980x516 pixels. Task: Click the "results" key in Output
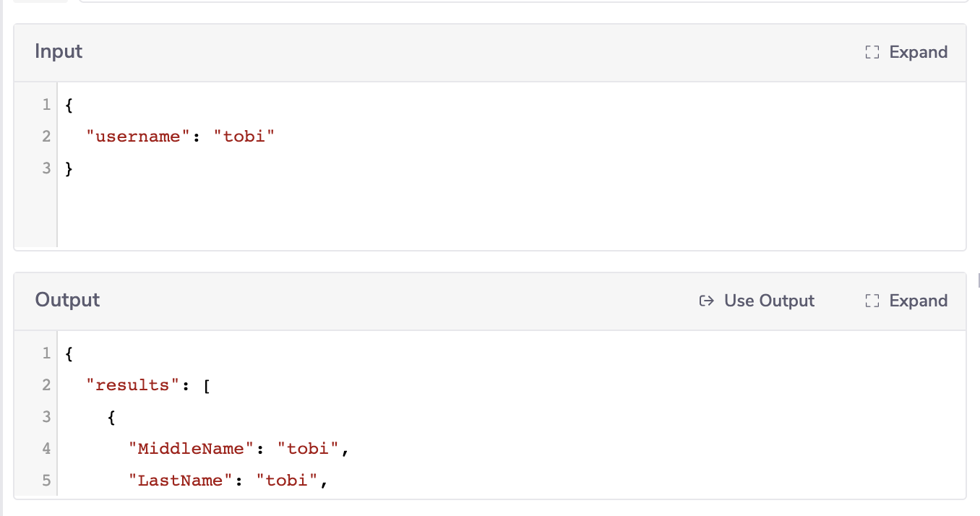[133, 385]
